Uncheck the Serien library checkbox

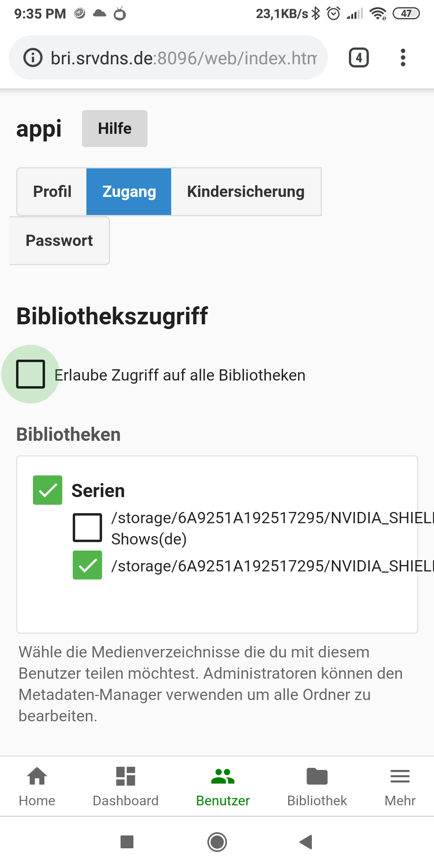[x=47, y=490]
